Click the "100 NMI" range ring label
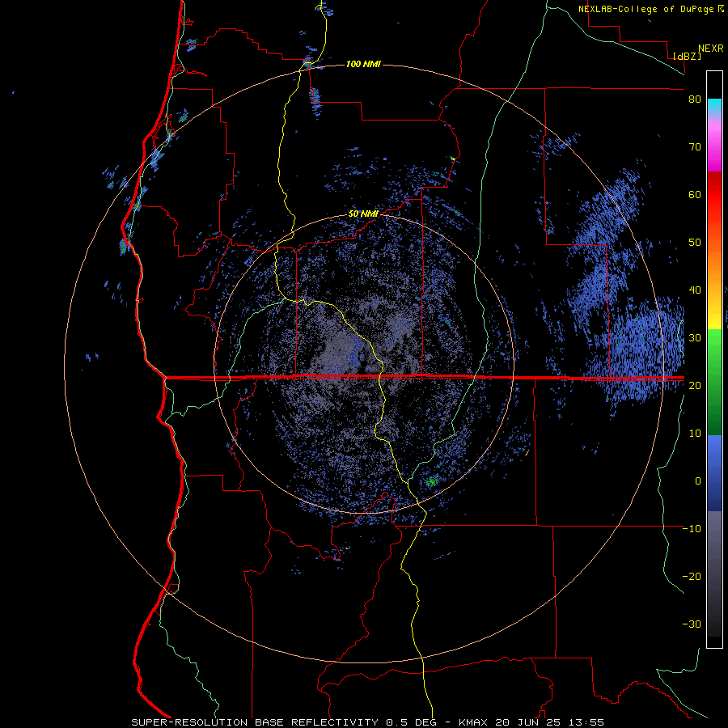The image size is (728, 728). tap(363, 64)
